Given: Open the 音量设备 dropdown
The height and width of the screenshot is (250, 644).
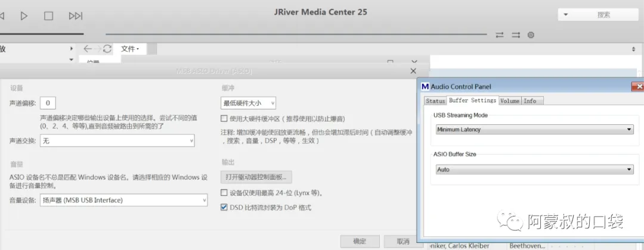Looking at the screenshot, I should tap(123, 200).
